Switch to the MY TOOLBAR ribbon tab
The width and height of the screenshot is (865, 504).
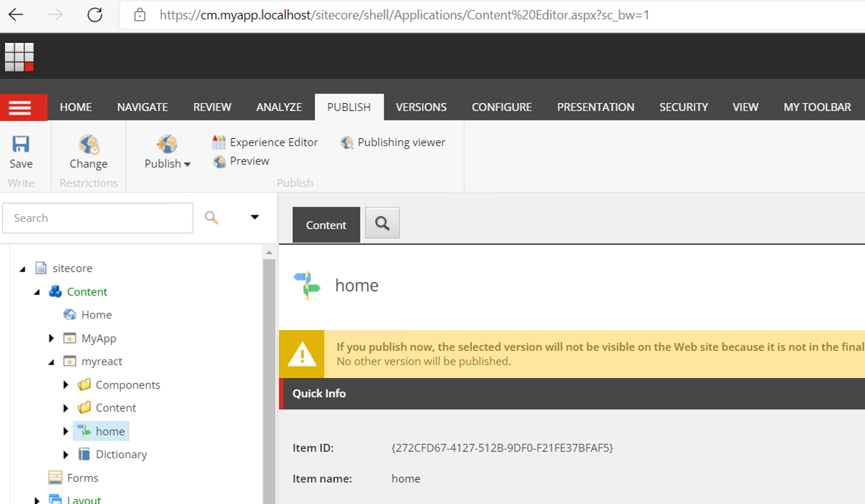tap(818, 107)
